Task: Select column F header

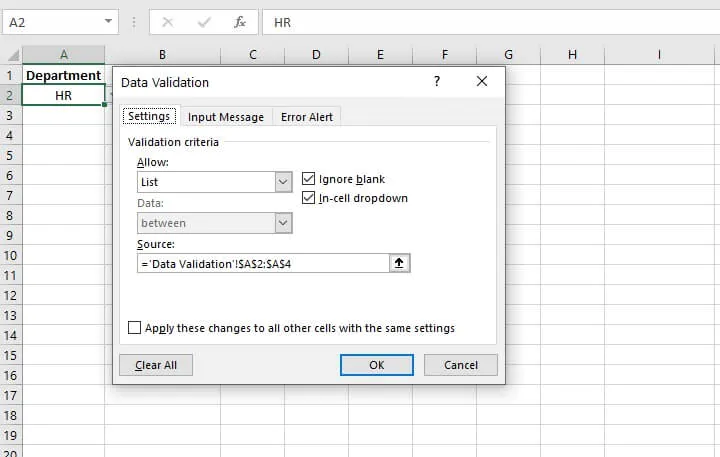Action: [444, 55]
